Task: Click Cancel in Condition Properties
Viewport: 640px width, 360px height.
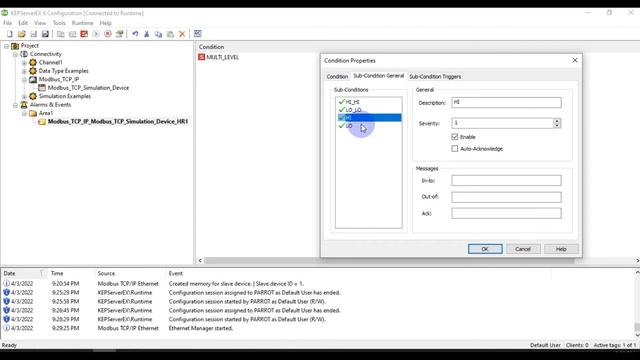Action: click(523, 249)
